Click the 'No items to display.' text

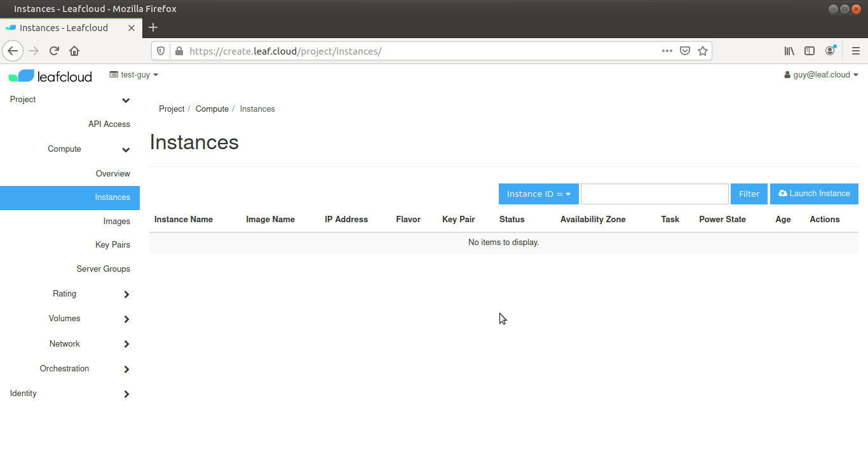tap(504, 243)
